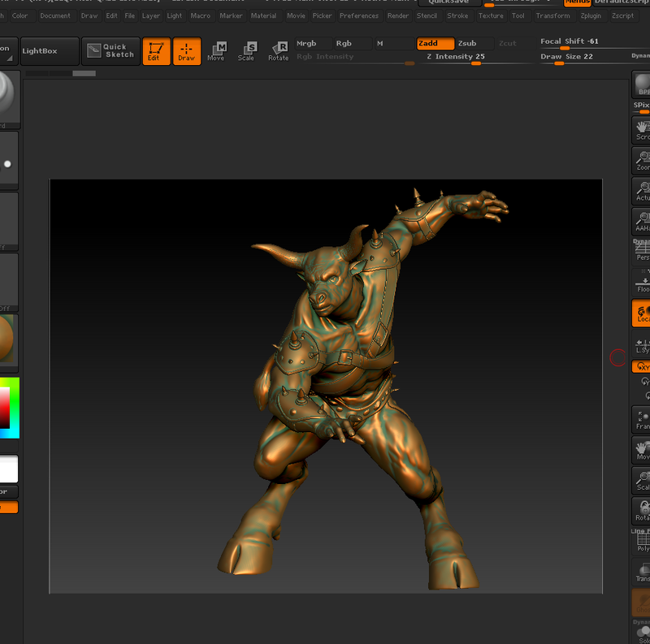Open the Preferences menu

pyautogui.click(x=359, y=15)
